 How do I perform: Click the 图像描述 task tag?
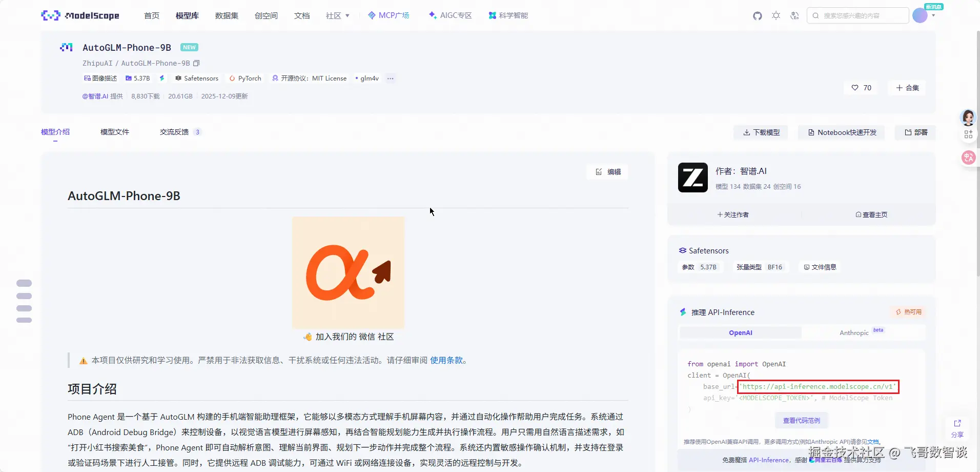click(x=100, y=78)
